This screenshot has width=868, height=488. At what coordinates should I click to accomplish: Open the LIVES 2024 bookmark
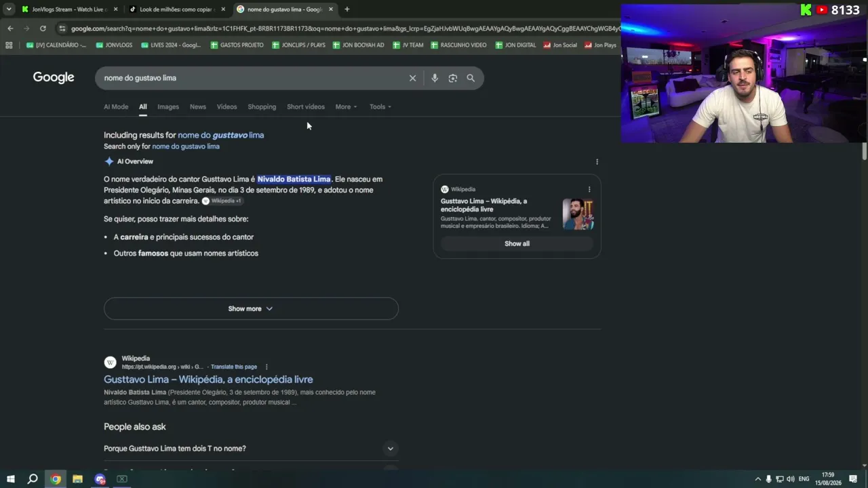click(x=171, y=45)
